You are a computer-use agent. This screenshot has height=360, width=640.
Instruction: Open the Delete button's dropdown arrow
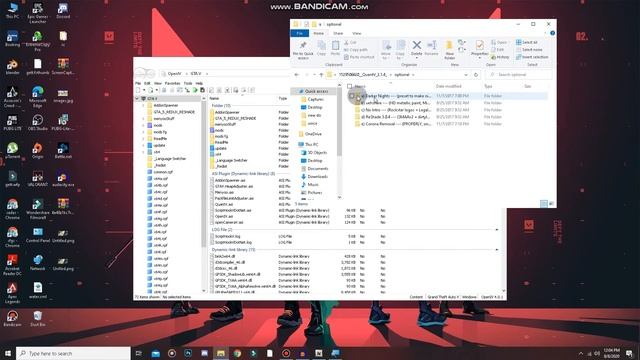coord(416,58)
